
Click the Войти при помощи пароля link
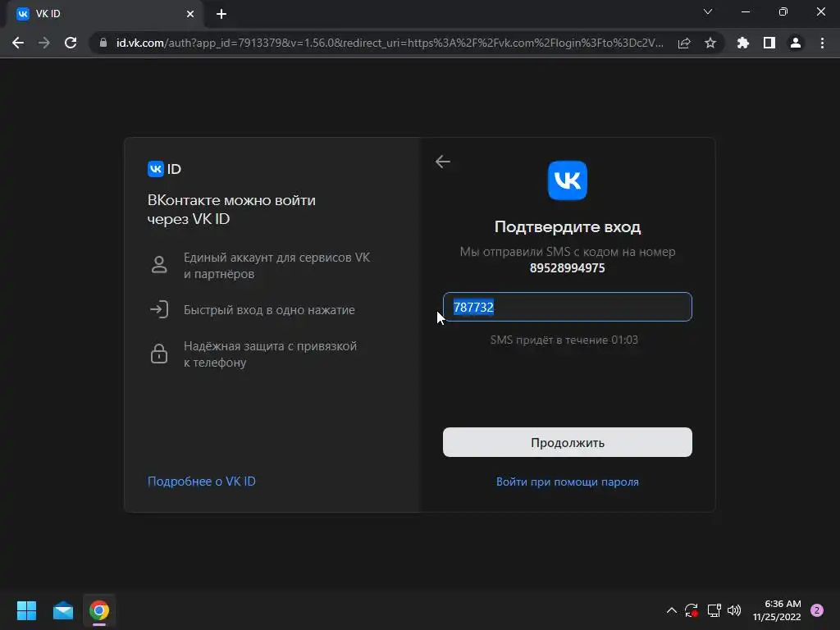click(568, 482)
